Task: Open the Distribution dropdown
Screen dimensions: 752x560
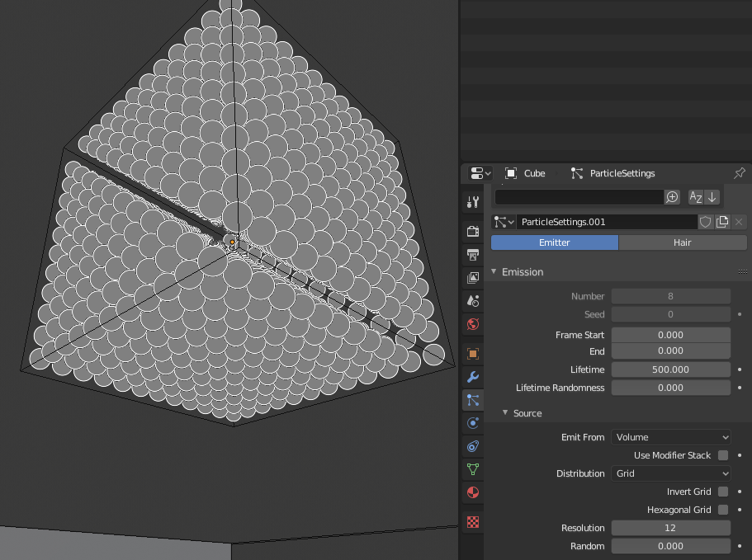Action: [x=670, y=473]
